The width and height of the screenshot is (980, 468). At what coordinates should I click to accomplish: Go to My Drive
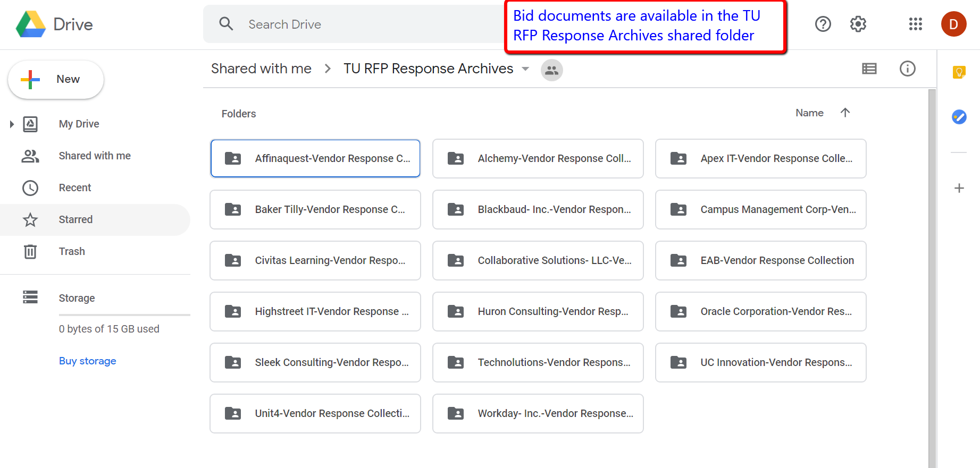click(79, 124)
